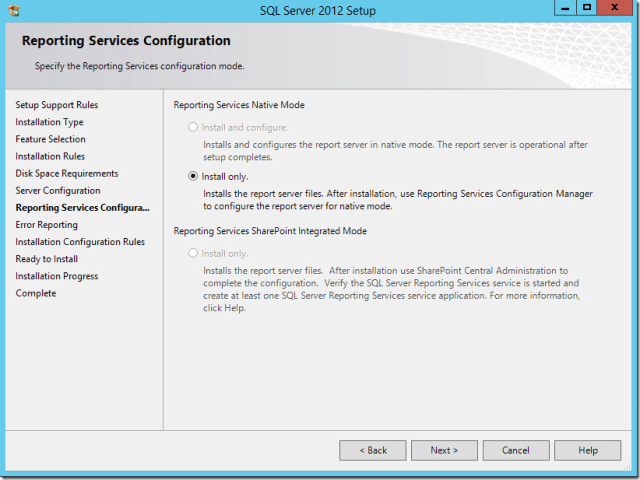
Task: Select Installation Progress step
Action: point(57,276)
